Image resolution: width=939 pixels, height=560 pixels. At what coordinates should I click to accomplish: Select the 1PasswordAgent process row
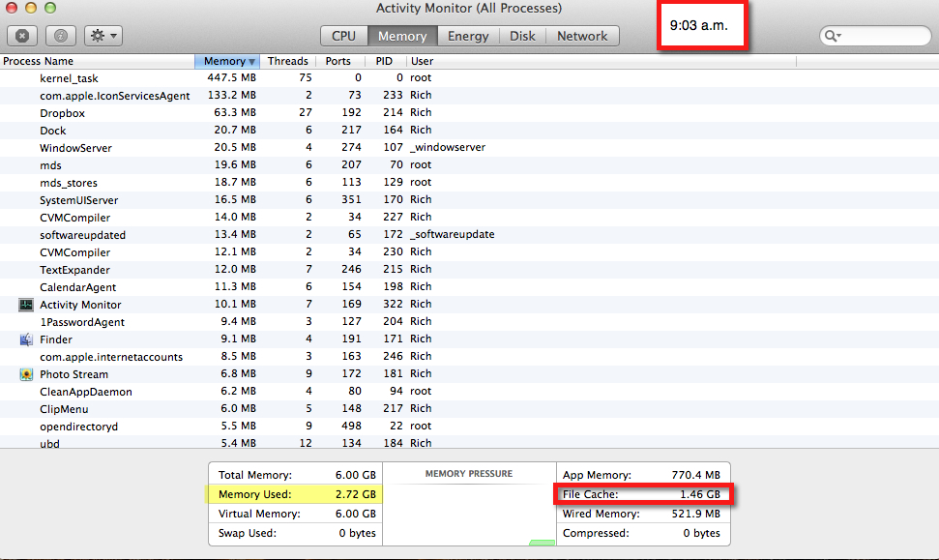point(470,322)
